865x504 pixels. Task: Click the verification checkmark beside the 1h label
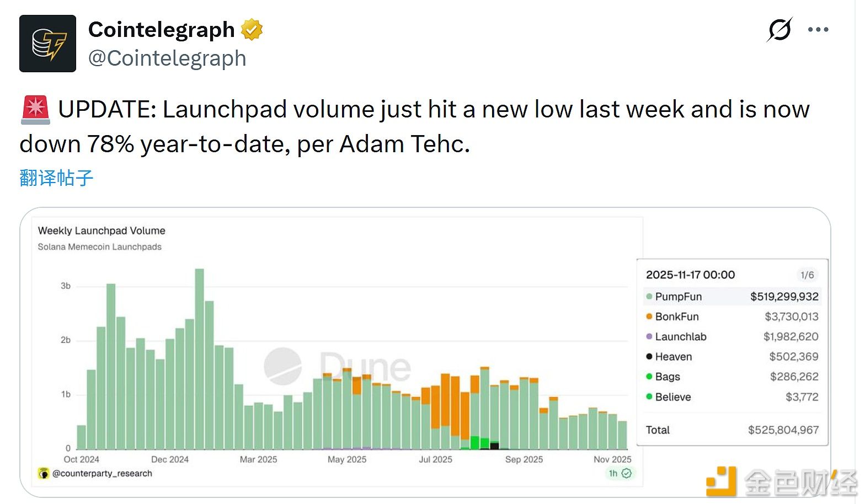(627, 473)
